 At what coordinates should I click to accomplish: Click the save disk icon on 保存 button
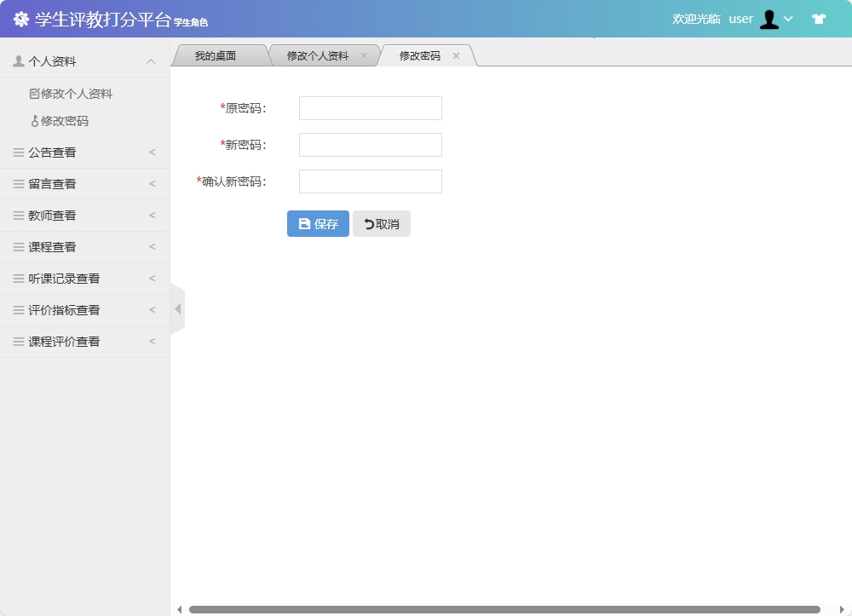[304, 223]
